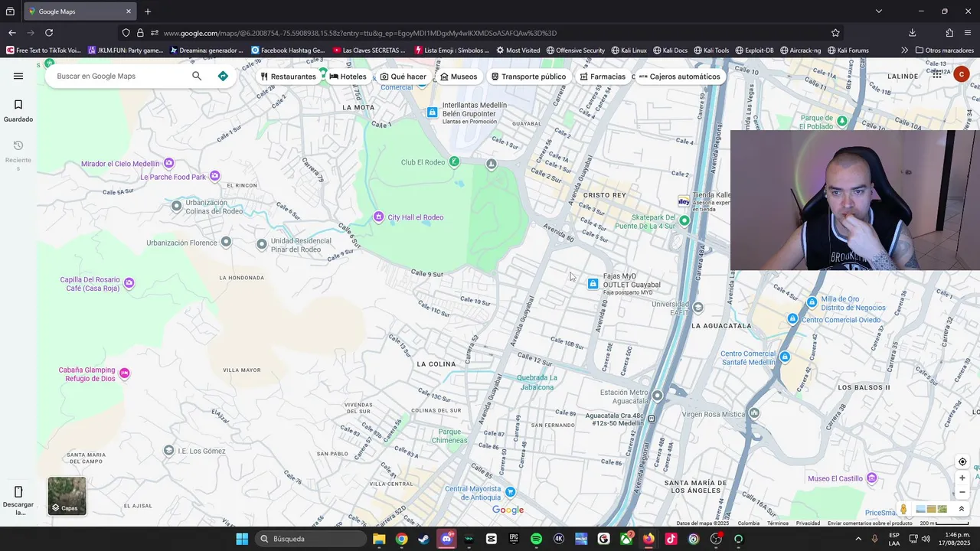This screenshot has height=551, width=980.
Task: Activate the Street View pegman
Action: tap(903, 509)
